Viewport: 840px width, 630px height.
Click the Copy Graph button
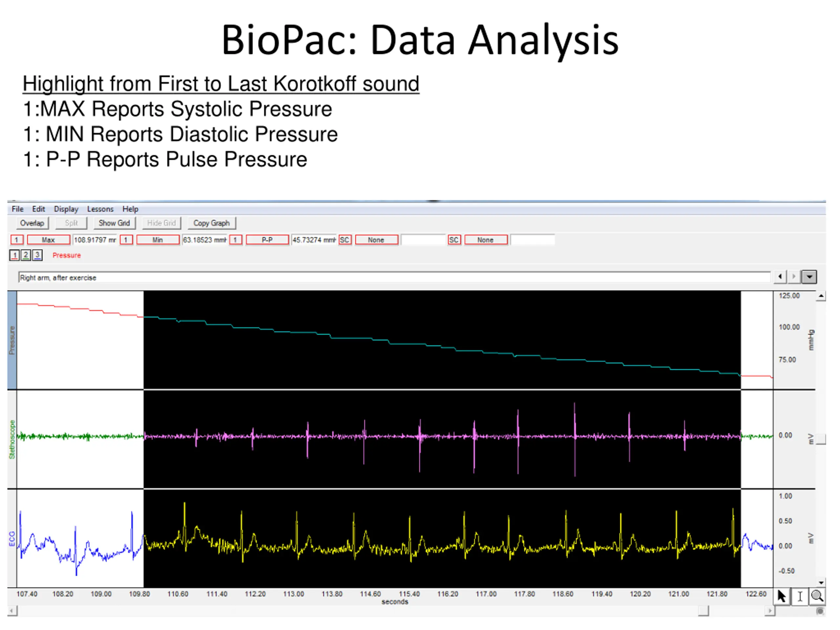click(212, 223)
